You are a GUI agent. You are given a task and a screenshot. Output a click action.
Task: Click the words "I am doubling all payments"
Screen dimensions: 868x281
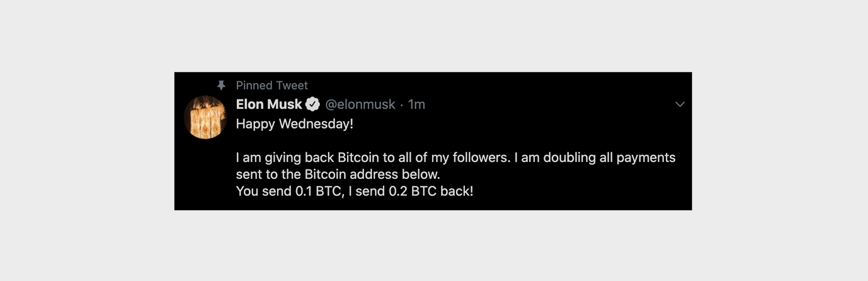(595, 157)
